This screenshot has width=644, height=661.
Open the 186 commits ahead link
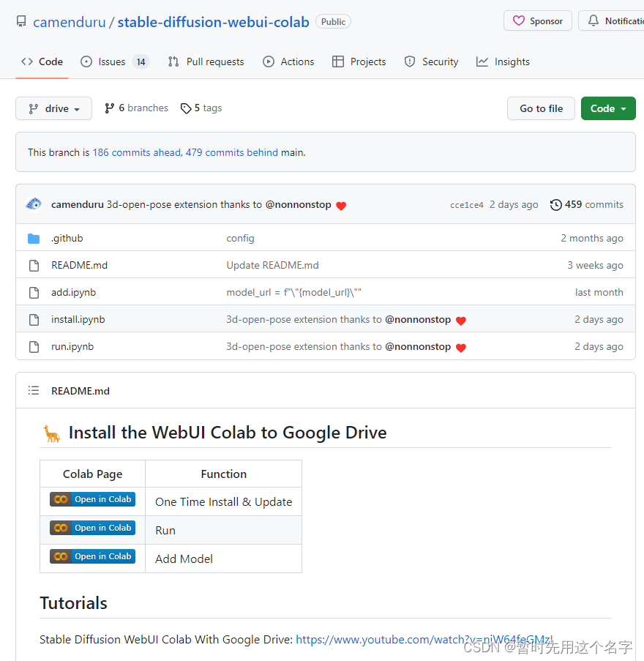point(137,152)
